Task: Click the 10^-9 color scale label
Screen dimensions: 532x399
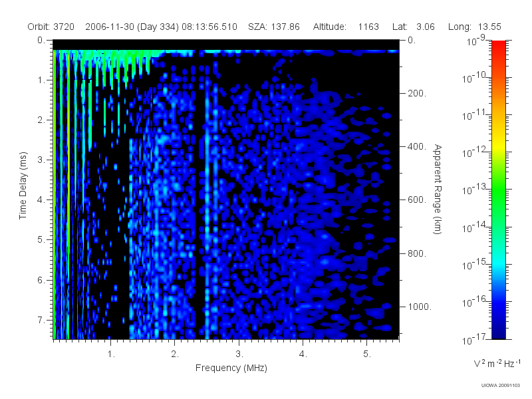Action: 476,41
